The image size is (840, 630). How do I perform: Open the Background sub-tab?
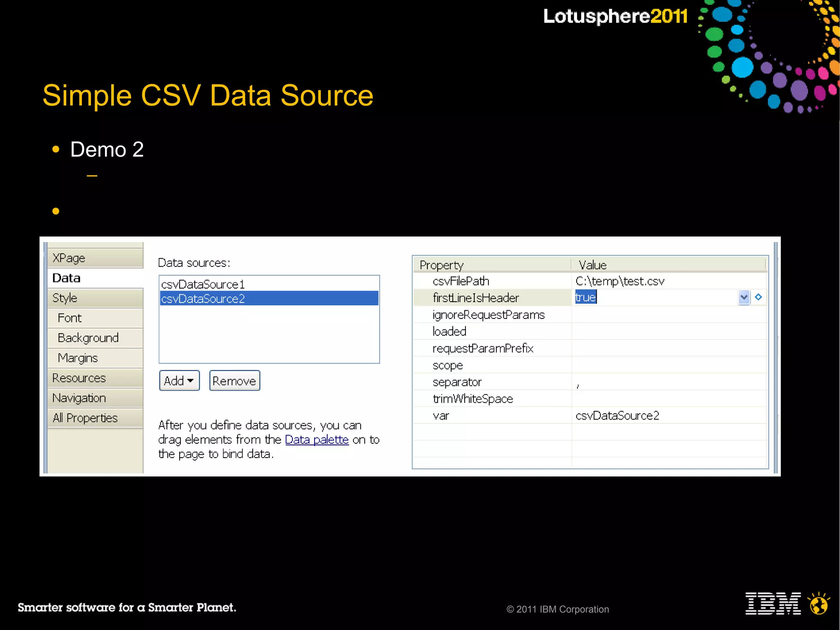(x=95, y=338)
